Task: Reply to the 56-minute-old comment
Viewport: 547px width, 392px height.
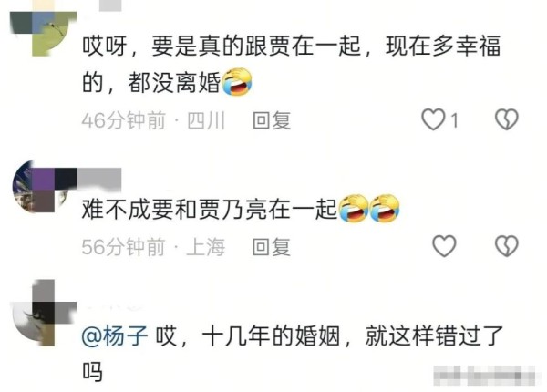Action: pos(271,247)
